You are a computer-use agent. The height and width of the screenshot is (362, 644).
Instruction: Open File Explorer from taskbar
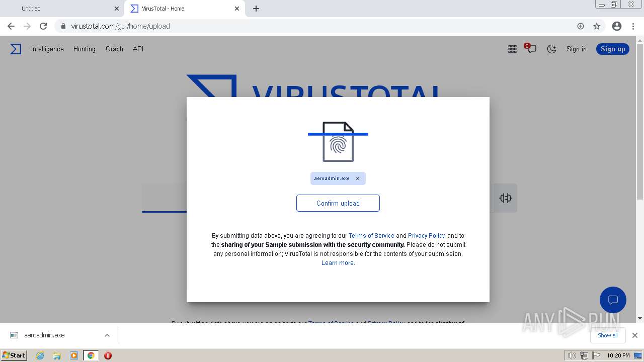tap(57, 355)
